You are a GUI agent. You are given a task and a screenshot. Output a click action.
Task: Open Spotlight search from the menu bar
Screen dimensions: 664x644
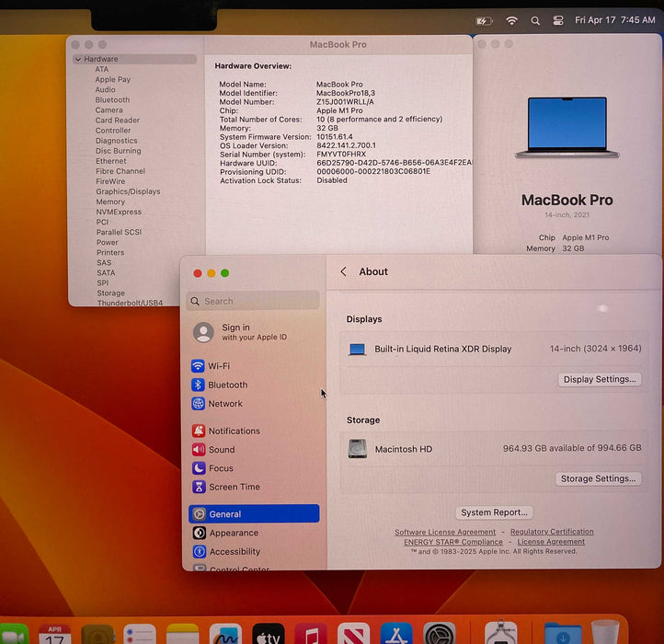[x=535, y=21]
